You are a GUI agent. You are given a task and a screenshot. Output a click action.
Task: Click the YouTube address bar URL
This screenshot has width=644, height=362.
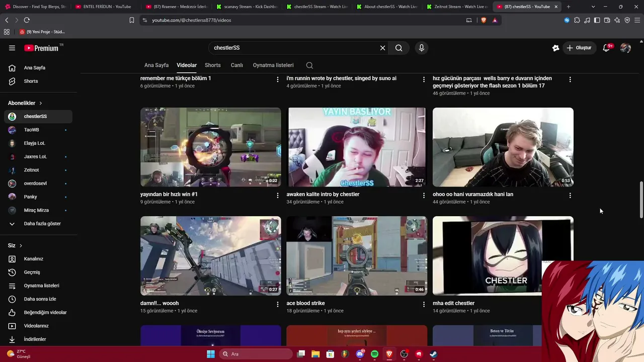[192, 20]
